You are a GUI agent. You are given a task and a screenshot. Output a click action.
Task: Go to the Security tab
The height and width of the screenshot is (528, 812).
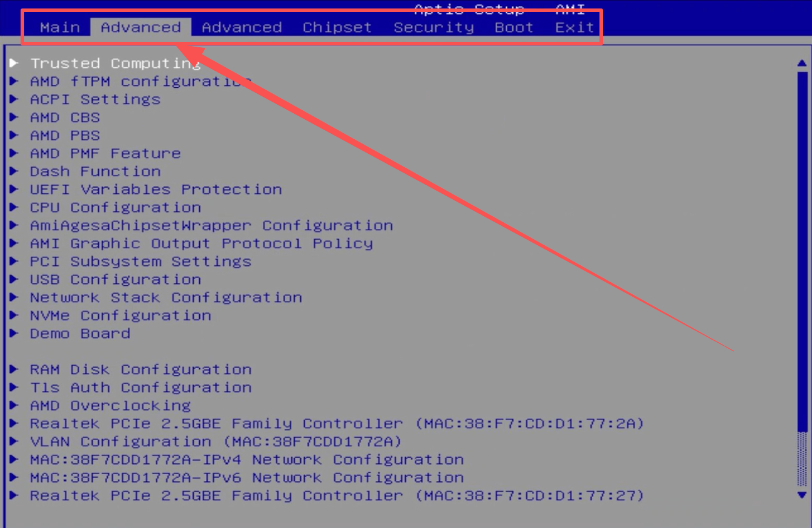click(434, 27)
